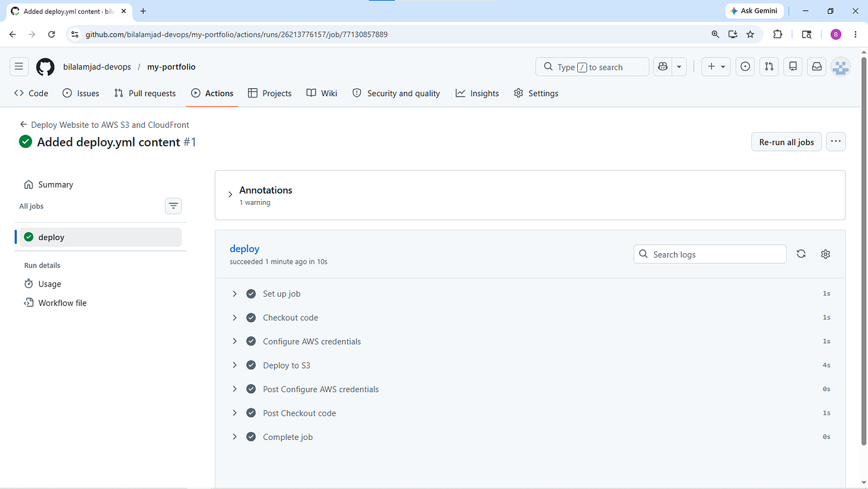The width and height of the screenshot is (868, 489).
Task: Click the '1 warning' annotations text
Action: click(x=255, y=202)
